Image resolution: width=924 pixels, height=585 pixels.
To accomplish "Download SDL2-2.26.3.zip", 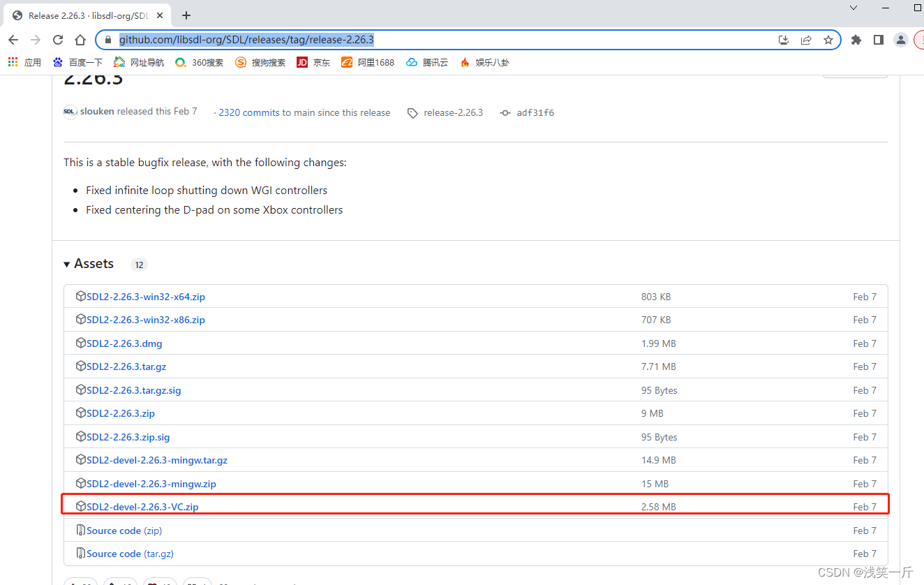I will tap(121, 413).
